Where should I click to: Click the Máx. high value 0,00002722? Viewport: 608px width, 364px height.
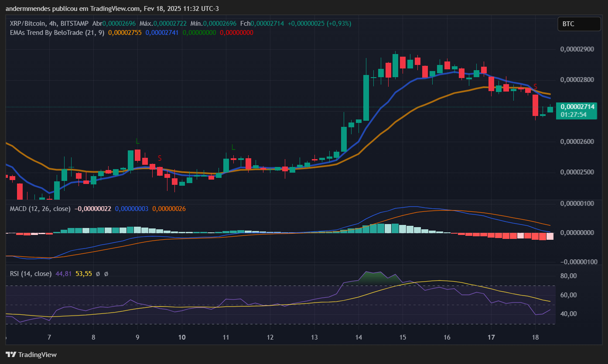(x=169, y=24)
